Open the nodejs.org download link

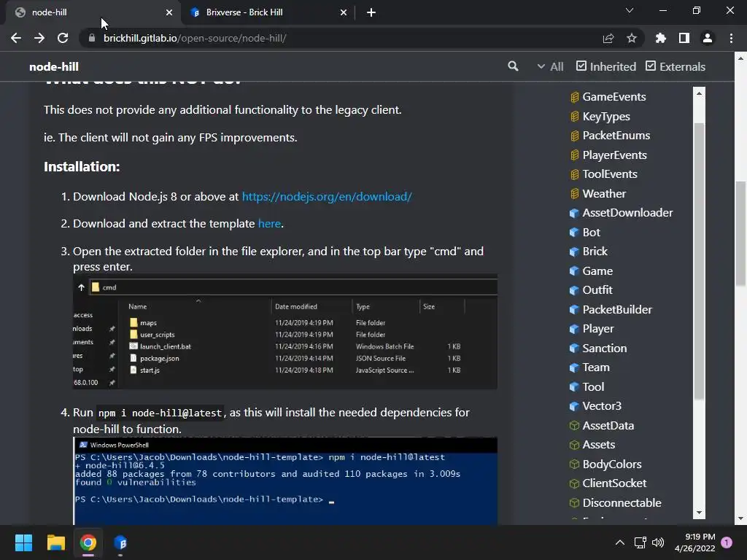coord(327,197)
